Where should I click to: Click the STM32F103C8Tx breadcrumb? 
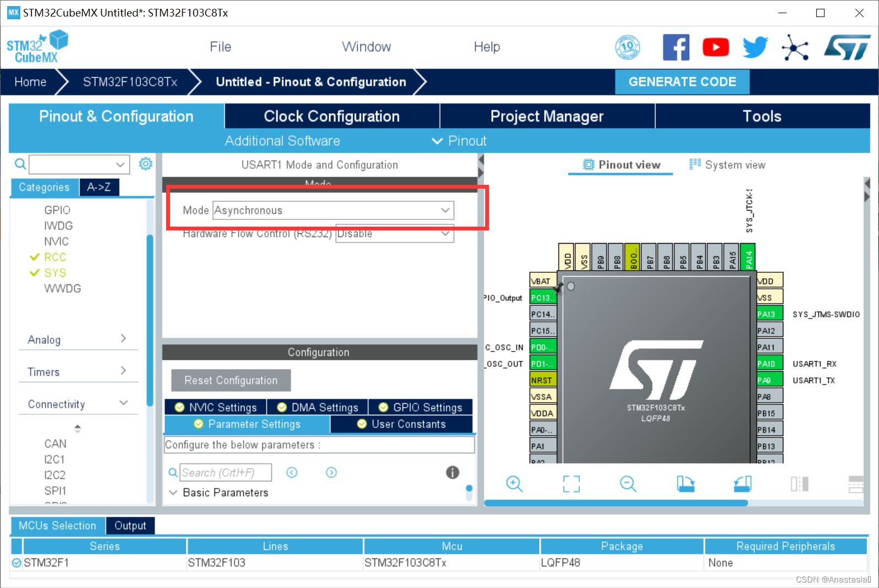tap(130, 82)
